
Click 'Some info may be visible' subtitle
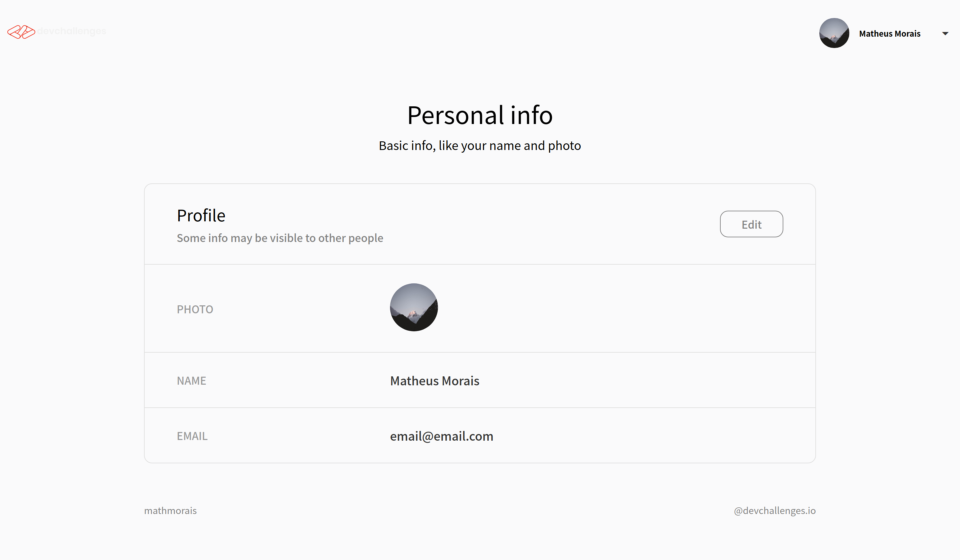click(x=280, y=238)
